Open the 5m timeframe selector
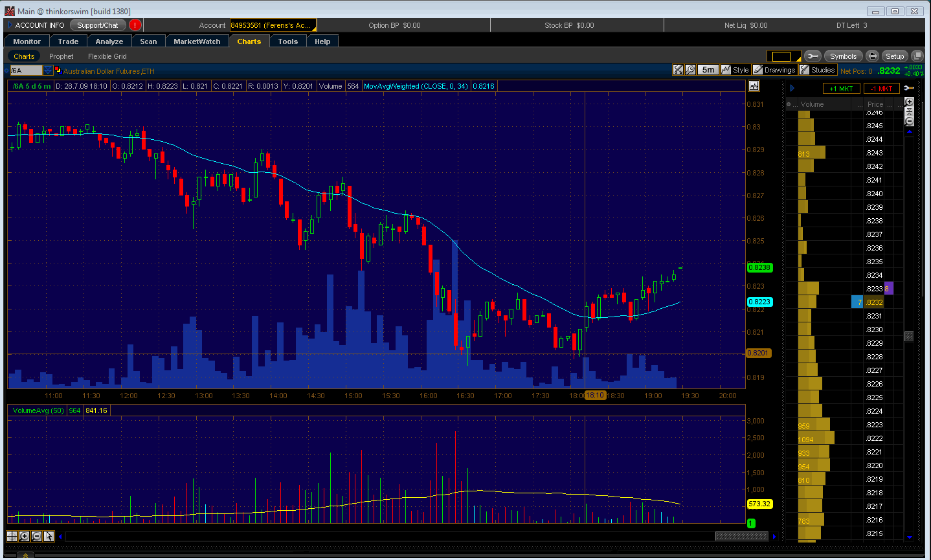 pyautogui.click(x=708, y=70)
